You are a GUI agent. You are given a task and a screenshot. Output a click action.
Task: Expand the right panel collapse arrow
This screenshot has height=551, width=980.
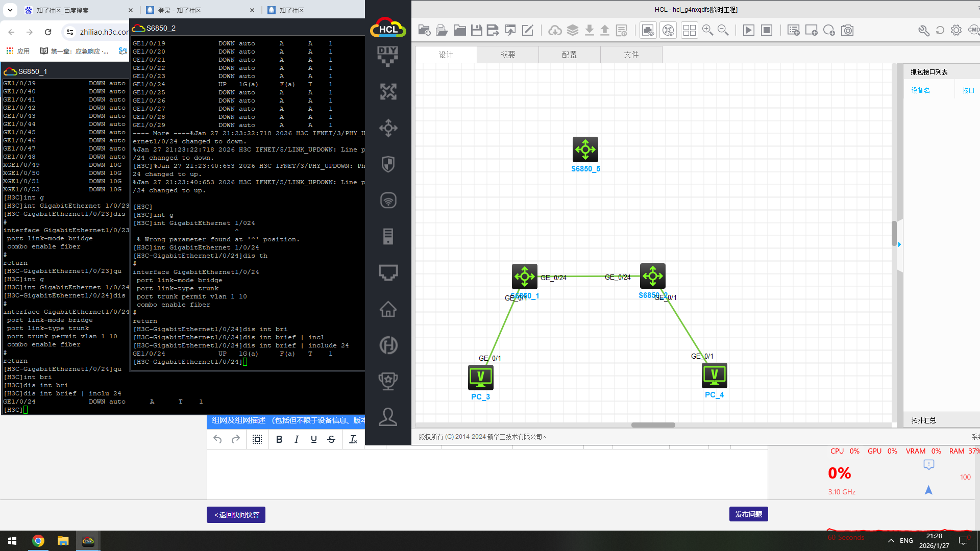pos(899,244)
